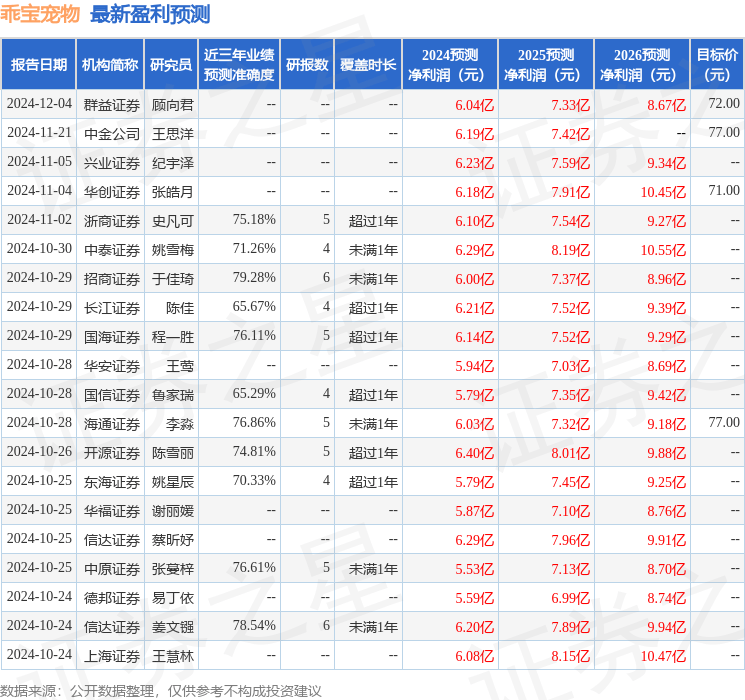Click the 研究员 column header
The height and width of the screenshot is (700, 745).
pos(171,65)
